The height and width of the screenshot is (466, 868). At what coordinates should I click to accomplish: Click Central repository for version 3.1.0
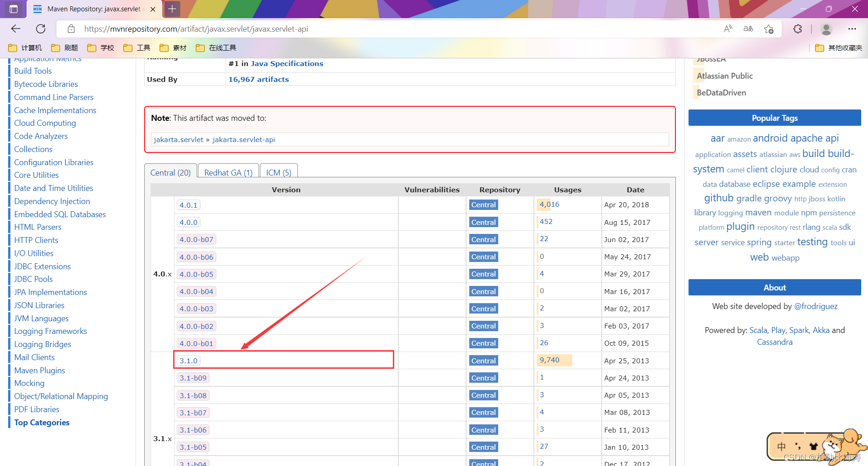pos(483,361)
